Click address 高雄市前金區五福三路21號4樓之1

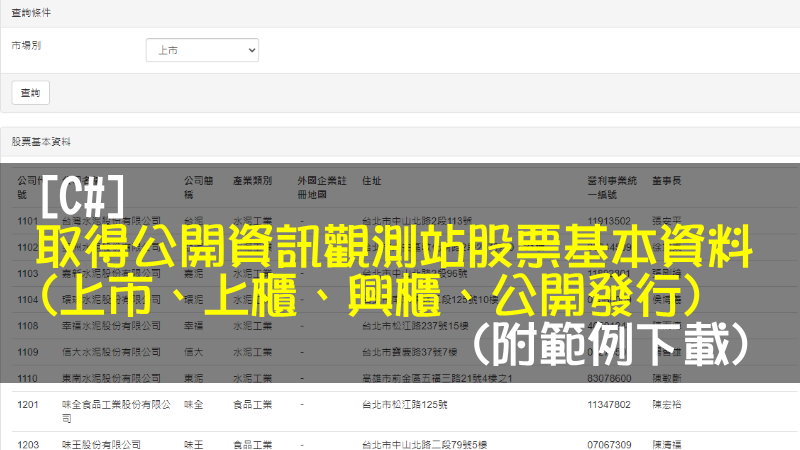tap(437, 379)
